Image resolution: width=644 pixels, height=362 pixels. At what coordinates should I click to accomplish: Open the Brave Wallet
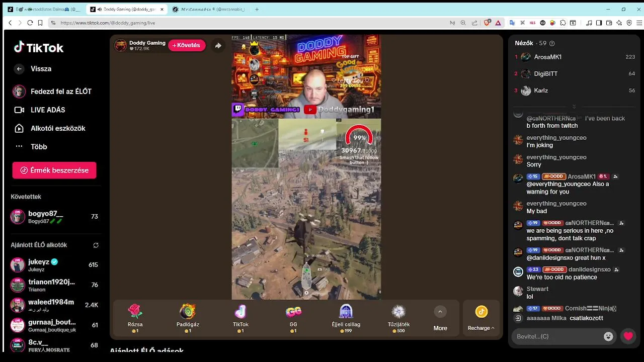[x=609, y=23]
